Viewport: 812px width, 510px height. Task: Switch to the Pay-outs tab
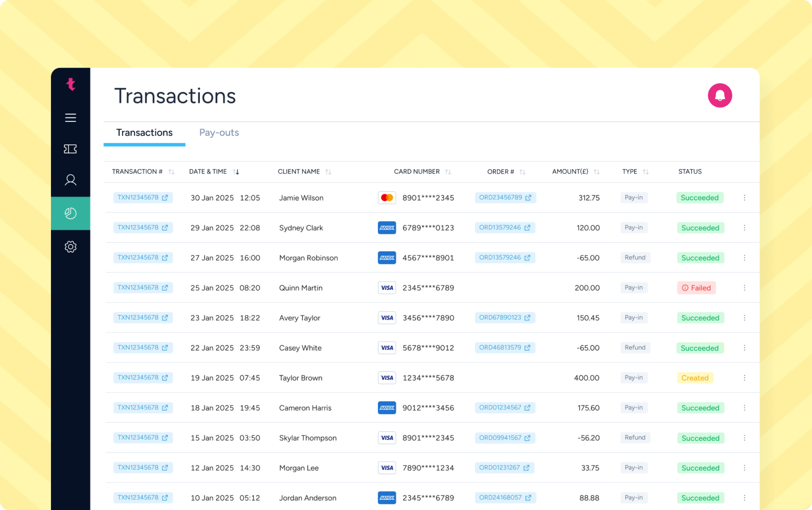[219, 133]
